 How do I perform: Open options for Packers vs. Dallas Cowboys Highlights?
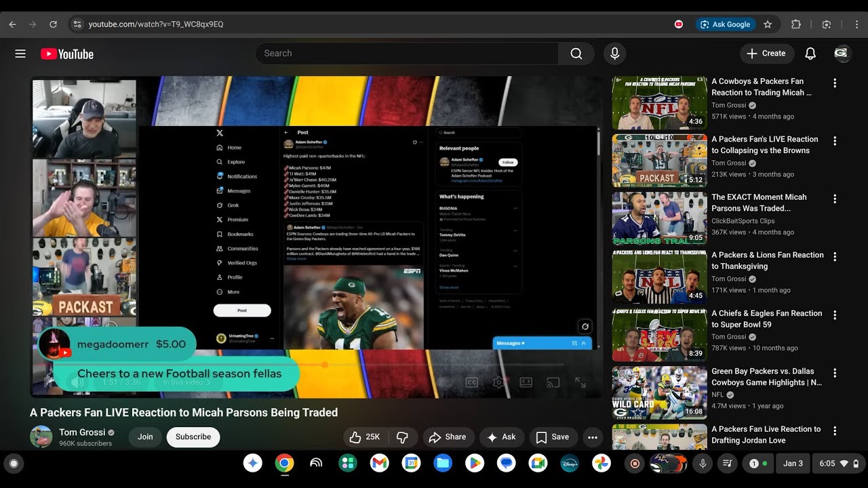[x=835, y=373]
